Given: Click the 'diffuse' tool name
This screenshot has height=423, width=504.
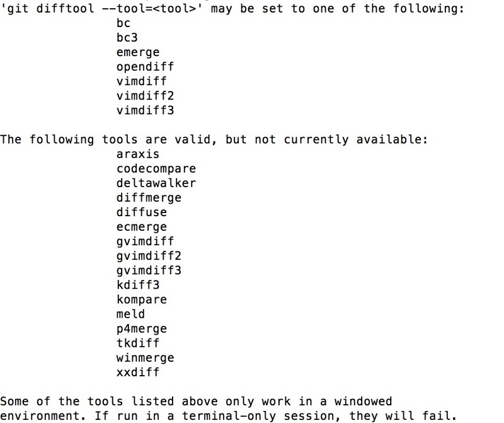Looking at the screenshot, I should click(x=141, y=212).
